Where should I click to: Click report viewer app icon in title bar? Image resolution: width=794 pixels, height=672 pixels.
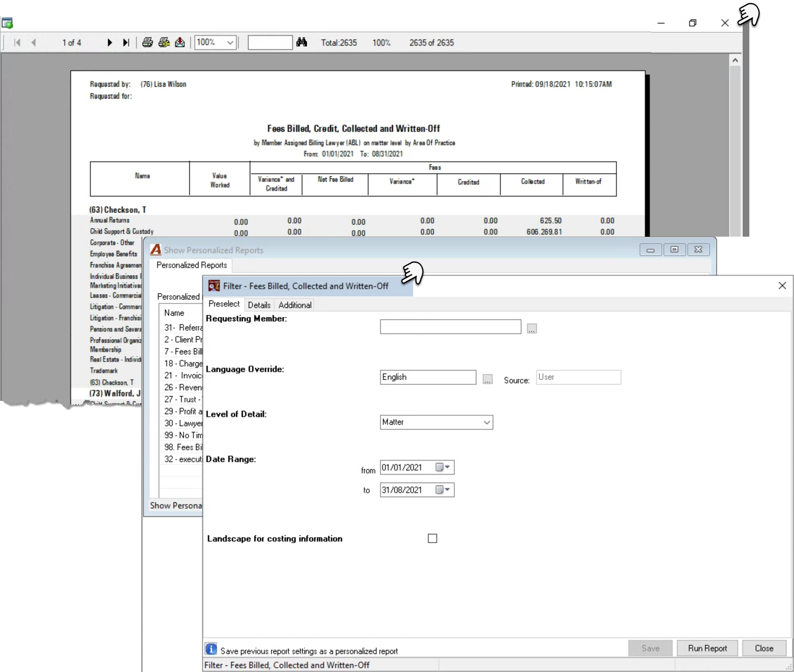(x=7, y=23)
